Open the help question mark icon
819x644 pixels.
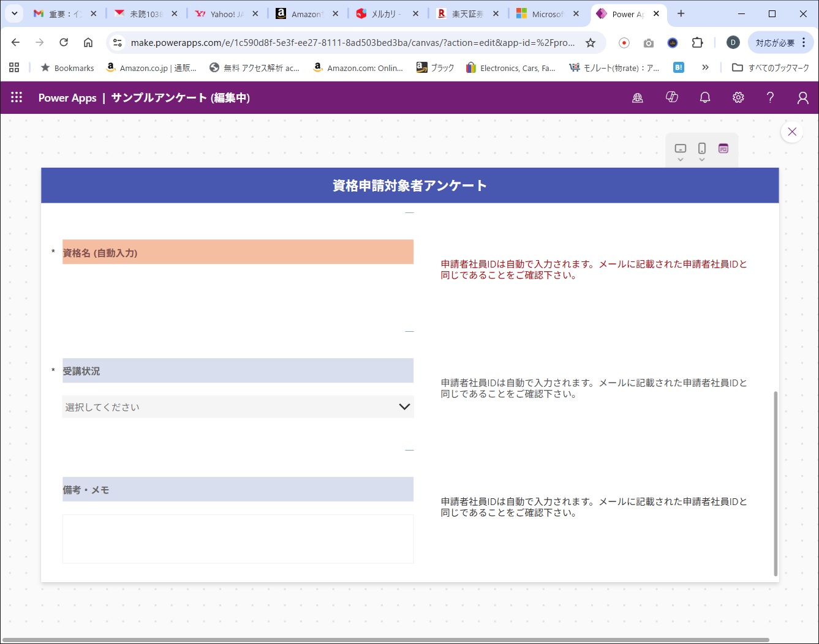coord(770,97)
